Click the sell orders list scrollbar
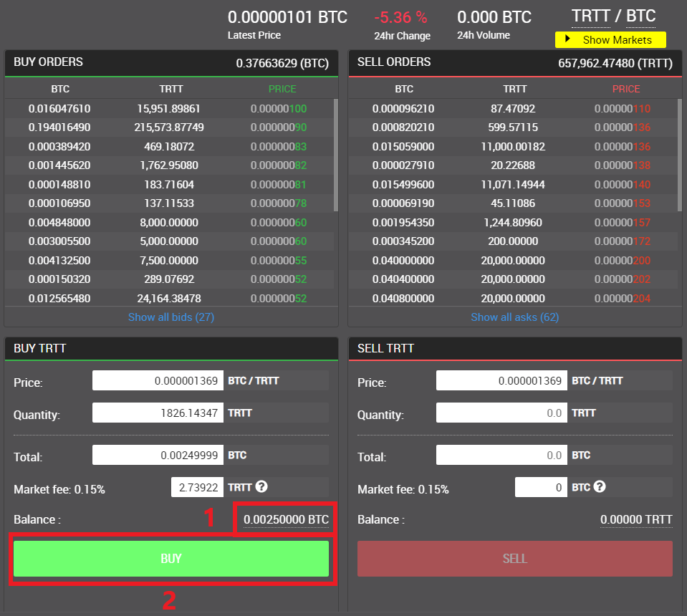The image size is (687, 616). click(680, 155)
